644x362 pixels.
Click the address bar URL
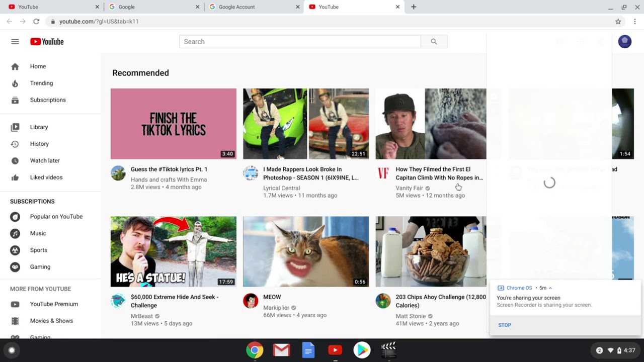point(99,22)
